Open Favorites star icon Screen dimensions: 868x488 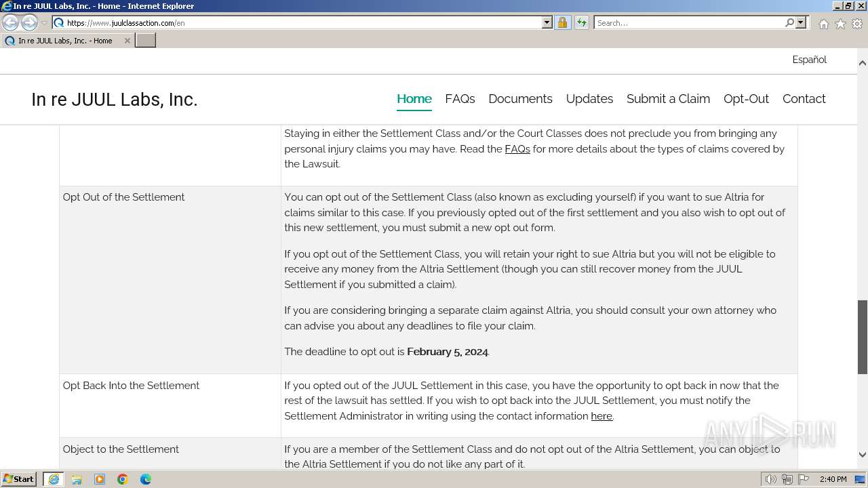point(840,24)
